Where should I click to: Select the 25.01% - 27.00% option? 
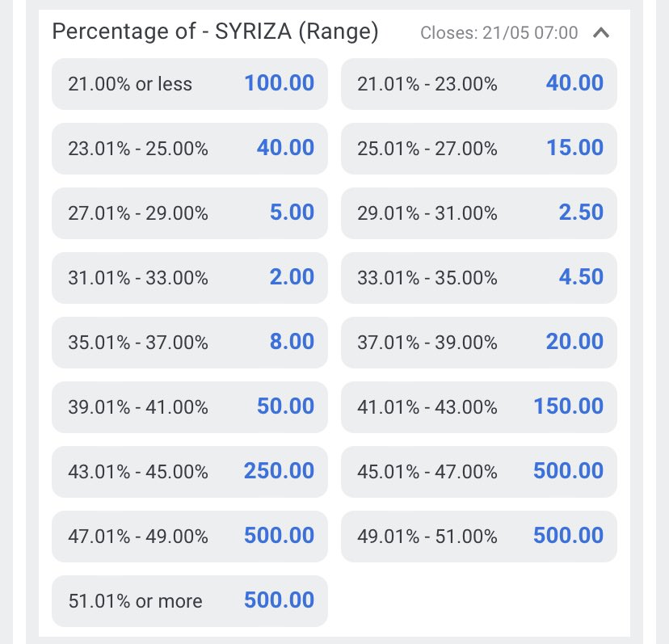tap(479, 148)
